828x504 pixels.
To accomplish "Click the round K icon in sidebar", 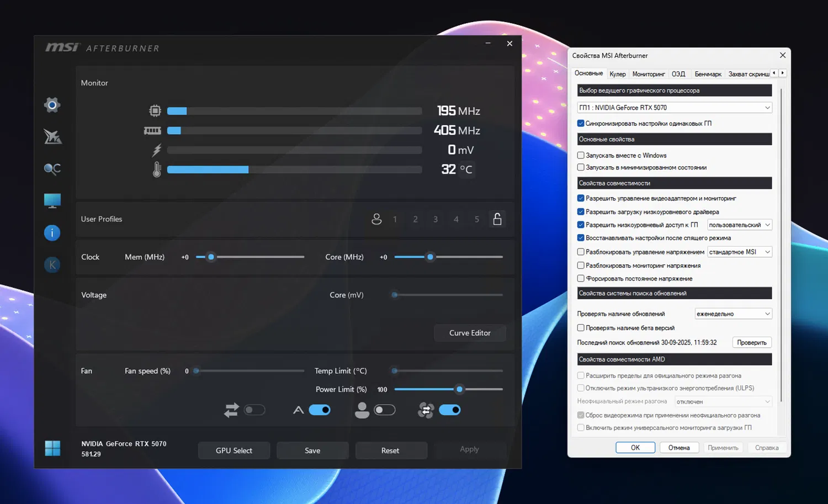I will point(52,264).
